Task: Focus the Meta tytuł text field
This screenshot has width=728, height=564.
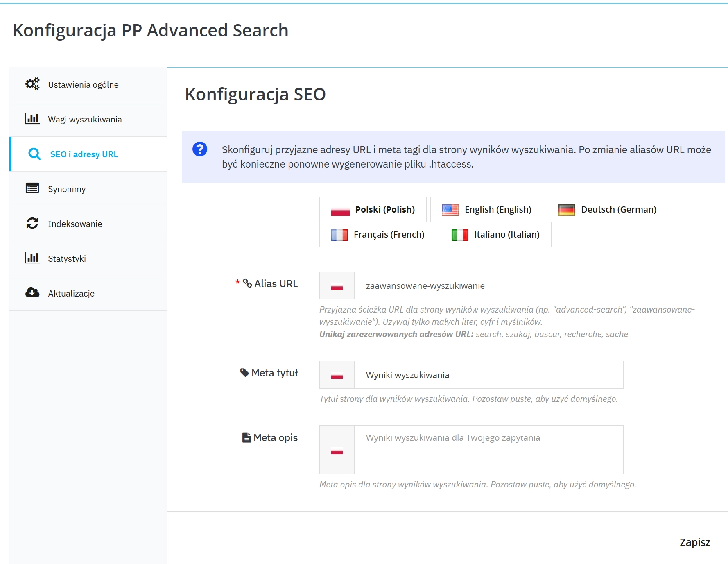Action: [x=488, y=375]
